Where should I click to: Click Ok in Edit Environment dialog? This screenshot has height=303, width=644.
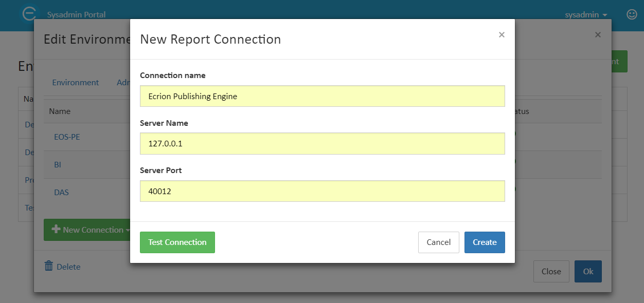(588, 272)
